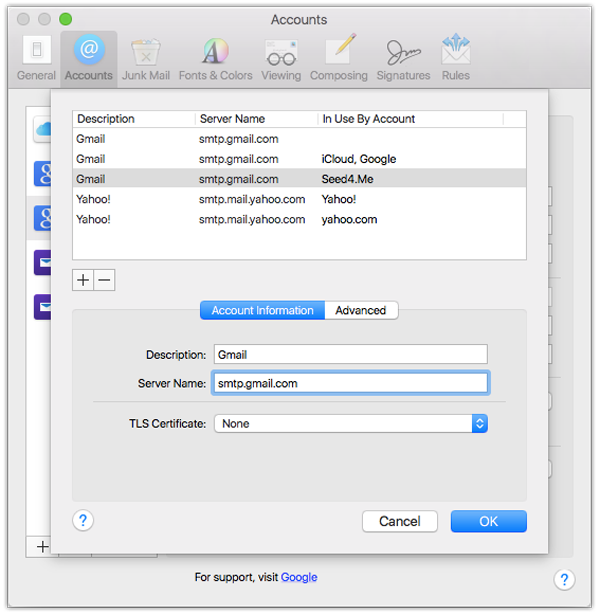Switch to the Account Information tab

click(262, 310)
